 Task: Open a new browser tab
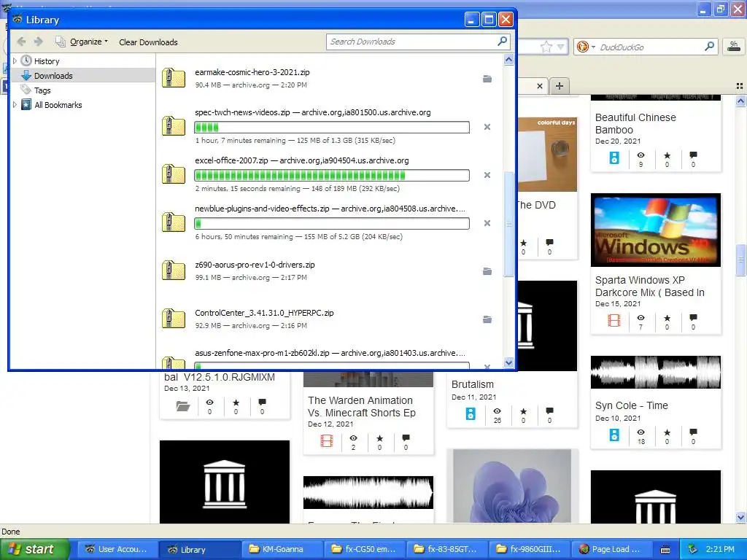560,86
